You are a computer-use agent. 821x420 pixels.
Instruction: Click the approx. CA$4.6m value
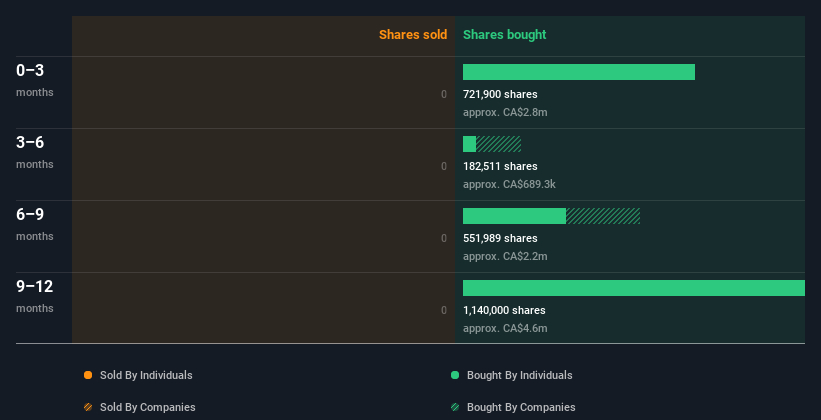pyautogui.click(x=505, y=328)
